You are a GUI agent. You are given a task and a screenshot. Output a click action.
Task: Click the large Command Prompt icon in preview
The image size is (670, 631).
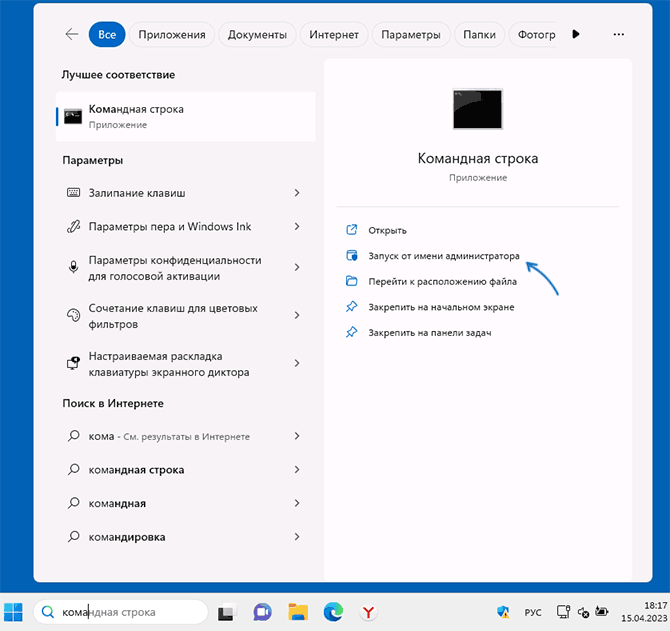click(477, 109)
